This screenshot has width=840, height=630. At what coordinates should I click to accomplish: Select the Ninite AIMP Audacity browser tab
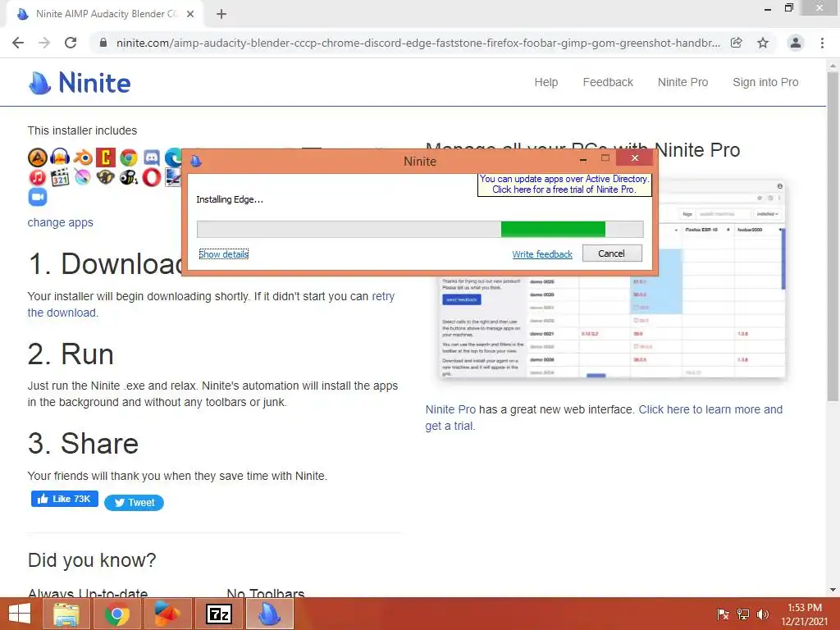pos(104,14)
